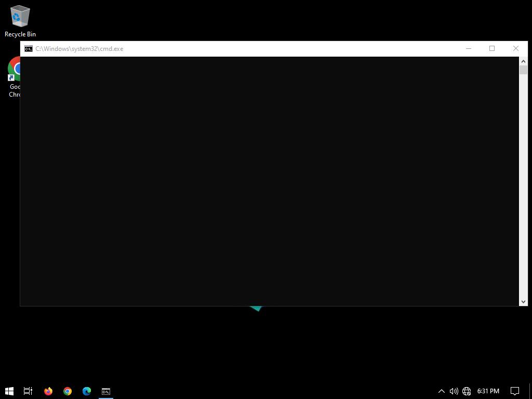Click the console vertical scrollbar thumb
Screen dimensions: 532x399
click(x=523, y=71)
